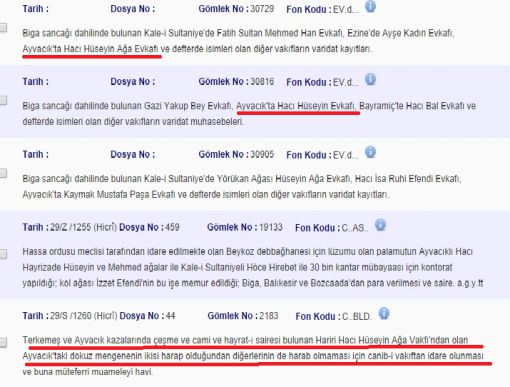The height and width of the screenshot is (387, 510).
Task: Click 'Dosya No : 459'
Action: 149,227
